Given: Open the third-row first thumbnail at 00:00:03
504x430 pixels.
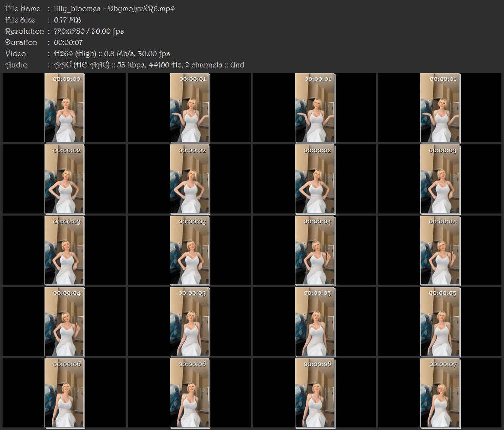Looking at the screenshot, I should [64, 250].
